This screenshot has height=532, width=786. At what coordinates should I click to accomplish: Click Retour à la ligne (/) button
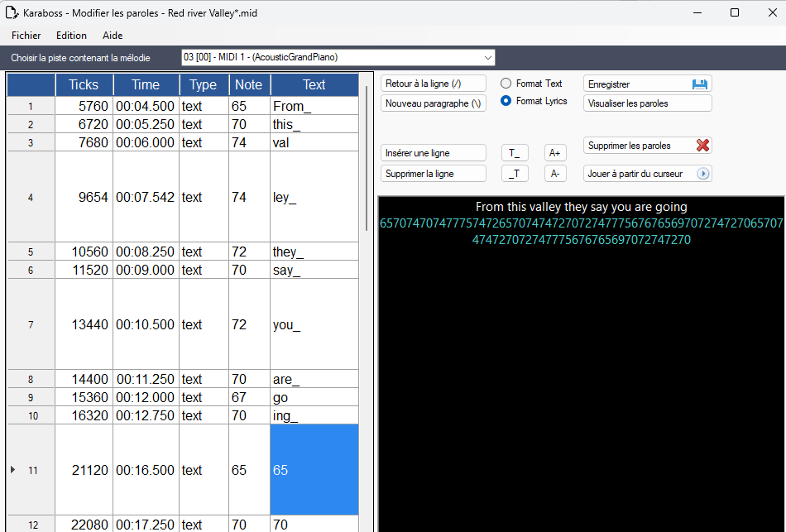433,84
